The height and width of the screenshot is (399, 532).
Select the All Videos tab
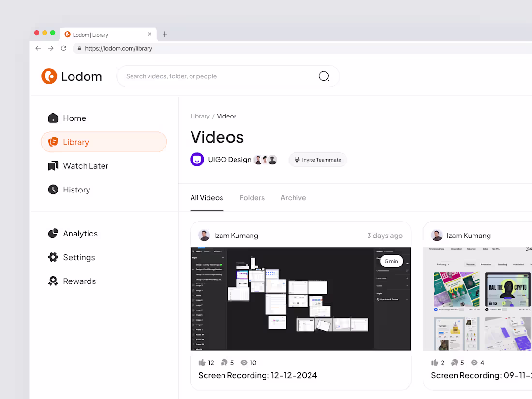[x=207, y=198]
